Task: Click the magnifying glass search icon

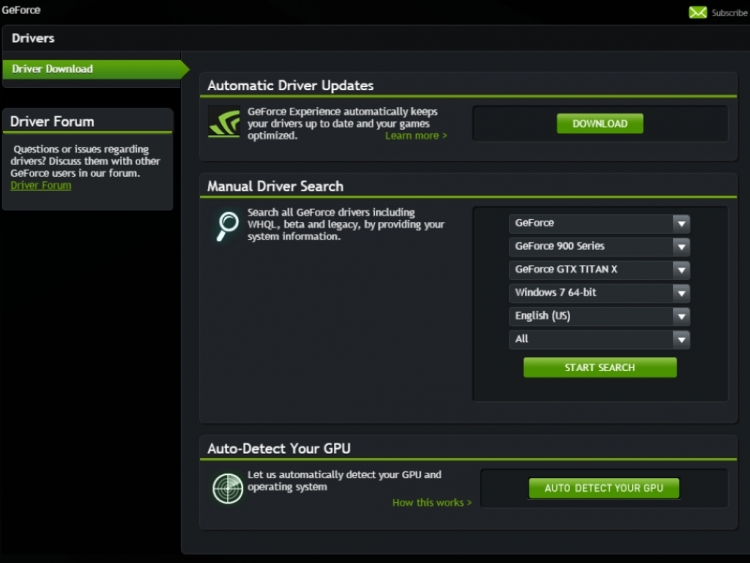Action: click(226, 226)
